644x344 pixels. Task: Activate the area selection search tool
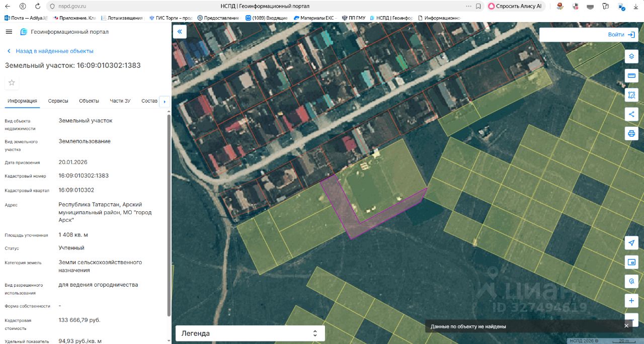tap(631, 95)
